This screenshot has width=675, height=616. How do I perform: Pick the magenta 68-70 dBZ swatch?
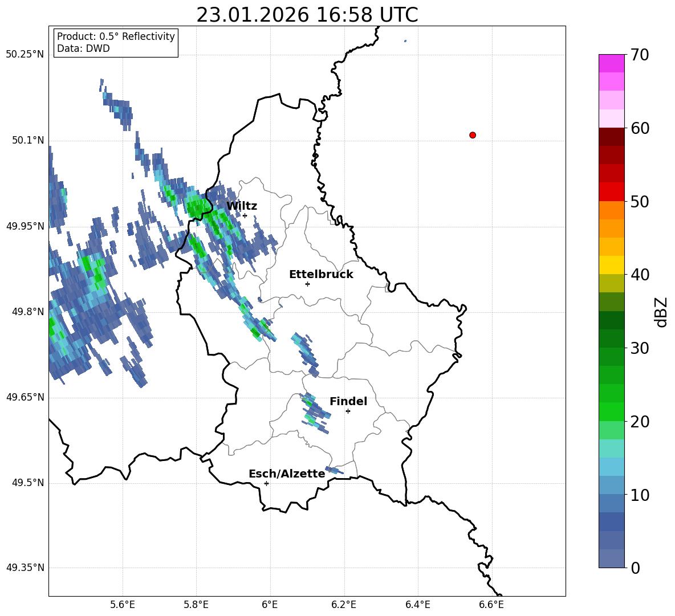(x=611, y=63)
